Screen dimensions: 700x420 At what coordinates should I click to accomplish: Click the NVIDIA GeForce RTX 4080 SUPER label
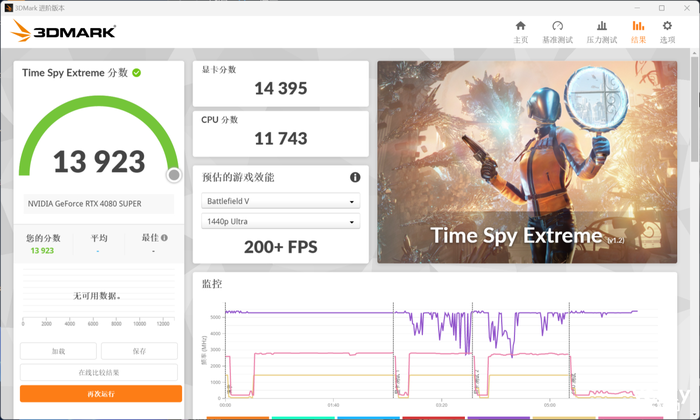85,204
